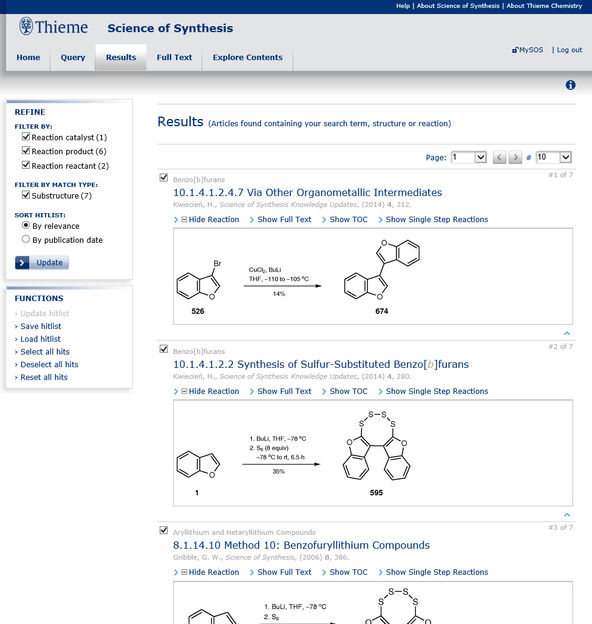Click Select all hits
The height and width of the screenshot is (624, 592).
pos(45,352)
